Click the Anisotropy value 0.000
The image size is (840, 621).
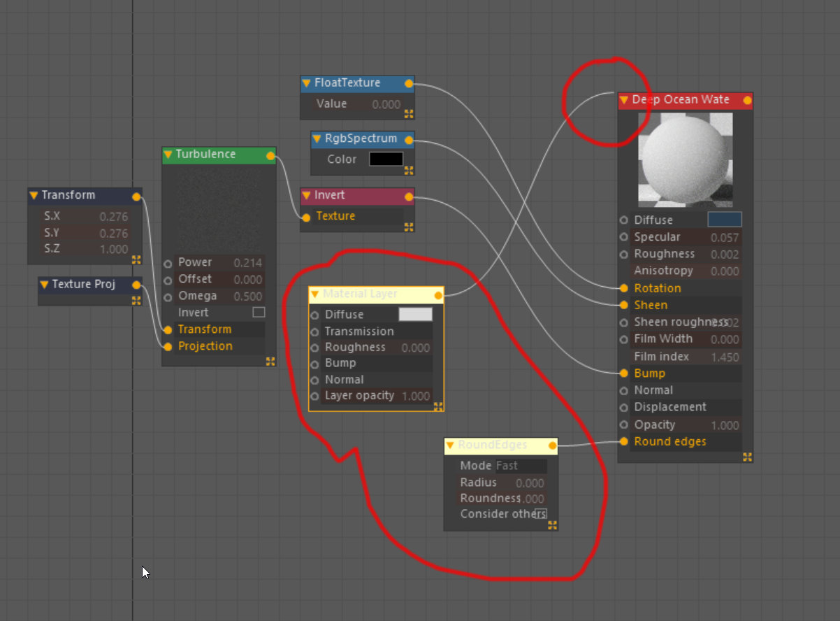pos(725,271)
